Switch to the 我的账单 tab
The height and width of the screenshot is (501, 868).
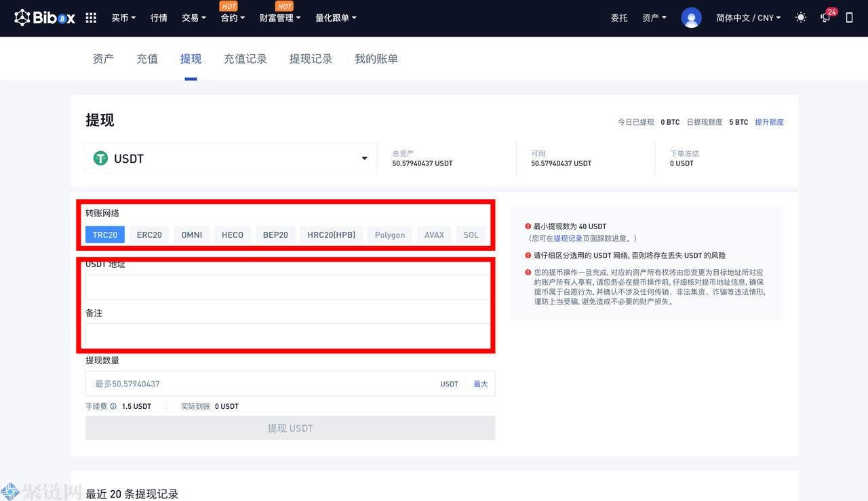(x=376, y=59)
